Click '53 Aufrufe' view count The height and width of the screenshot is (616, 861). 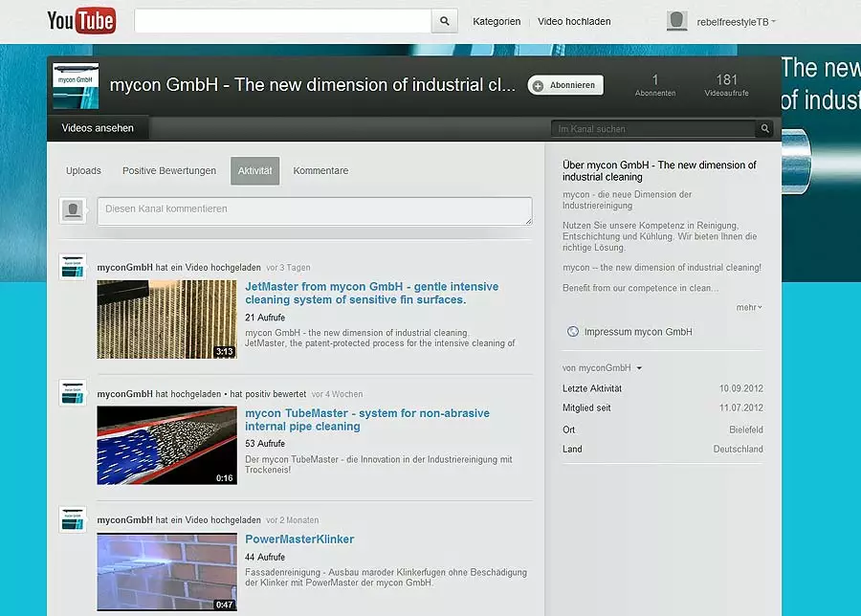265,443
